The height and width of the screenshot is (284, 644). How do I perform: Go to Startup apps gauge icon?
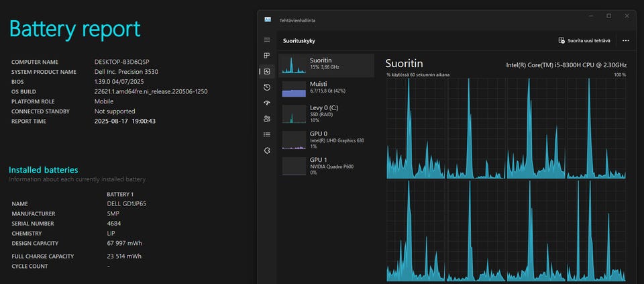pyautogui.click(x=267, y=103)
